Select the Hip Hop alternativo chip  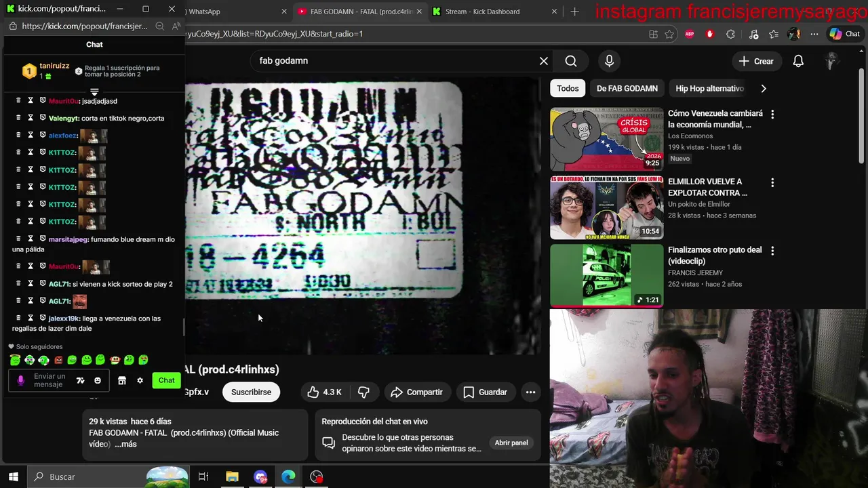pos(709,88)
